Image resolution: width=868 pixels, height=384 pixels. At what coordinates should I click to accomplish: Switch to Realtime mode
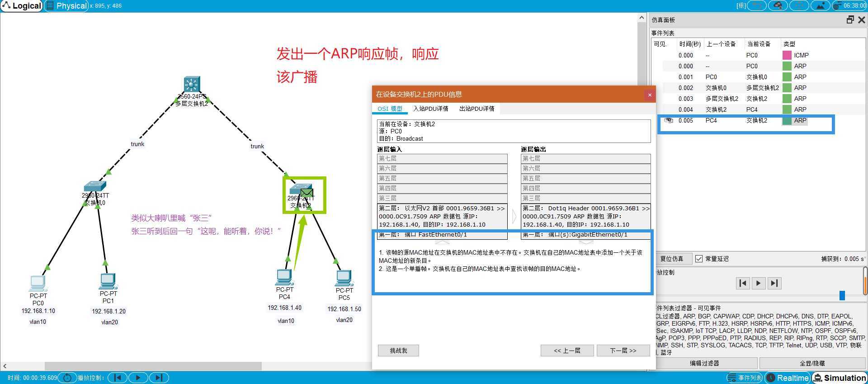788,378
